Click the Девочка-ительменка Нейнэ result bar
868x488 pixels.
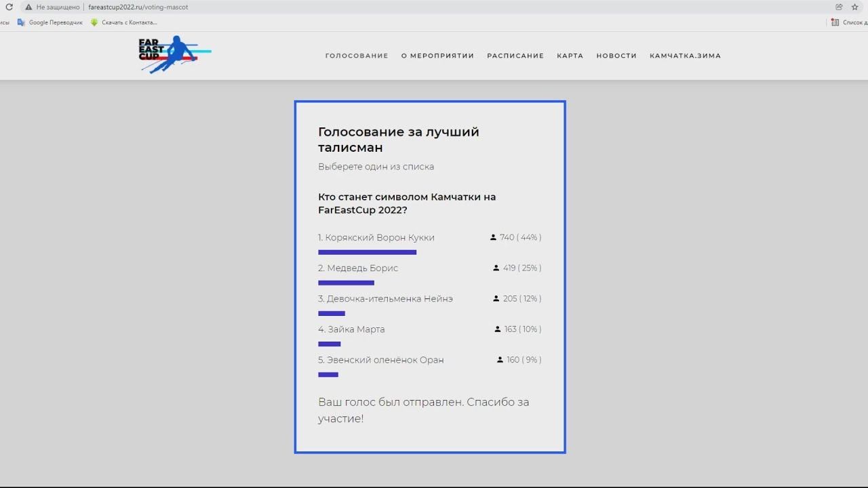pyautogui.click(x=332, y=313)
